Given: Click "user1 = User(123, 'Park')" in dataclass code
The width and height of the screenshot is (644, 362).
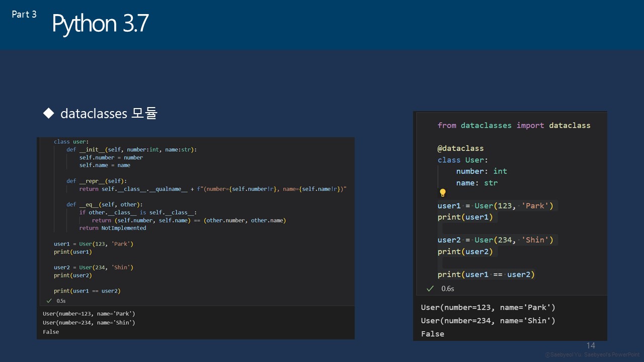Looking at the screenshot, I should 495,206.
